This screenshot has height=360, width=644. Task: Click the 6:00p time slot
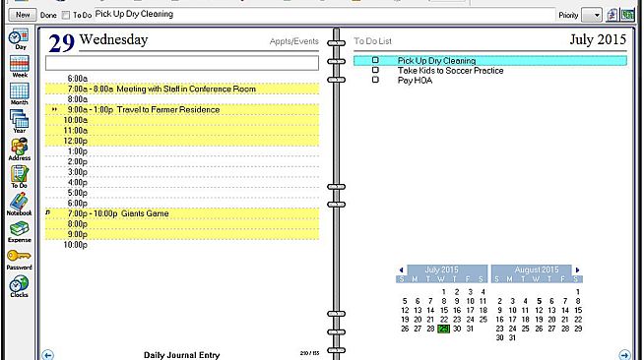pos(182,204)
